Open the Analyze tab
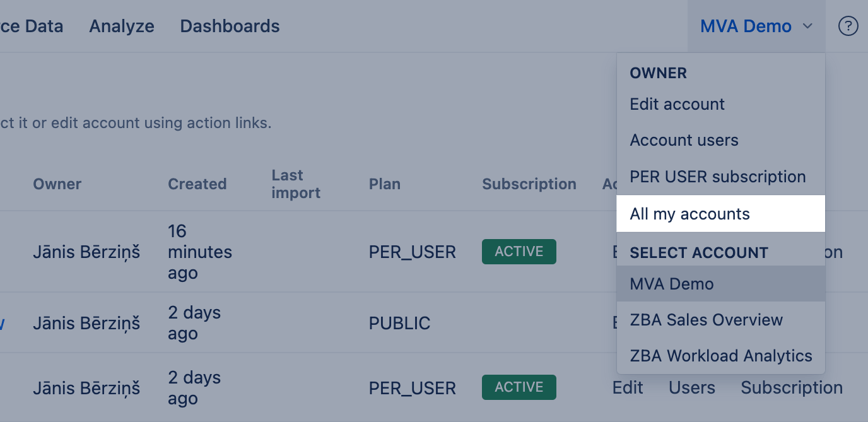868x422 pixels. [122, 26]
